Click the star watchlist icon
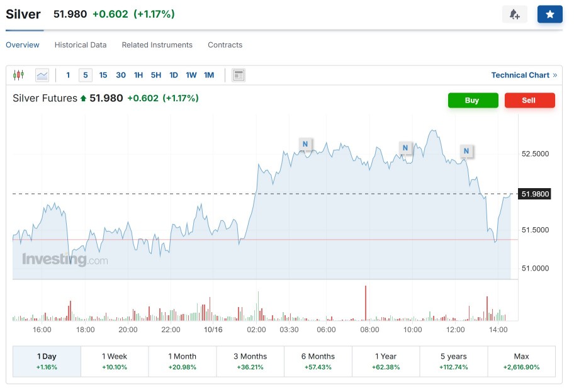This screenshot has width=574, height=392. pos(549,14)
